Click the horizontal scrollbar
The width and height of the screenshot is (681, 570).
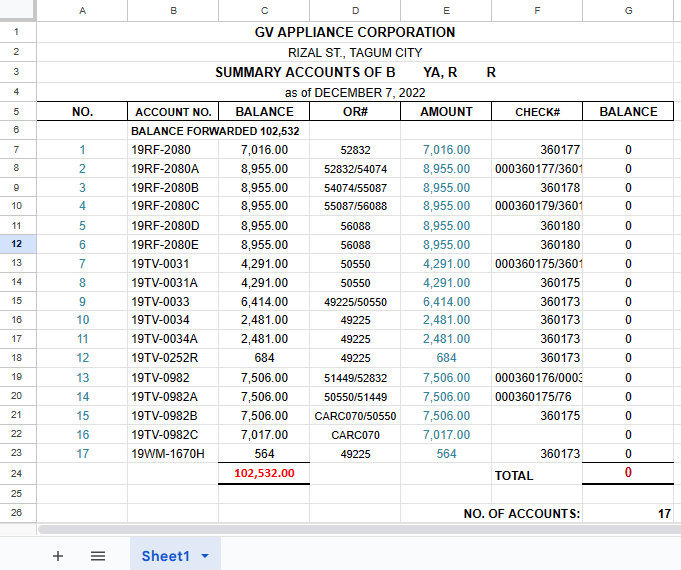click(359, 529)
